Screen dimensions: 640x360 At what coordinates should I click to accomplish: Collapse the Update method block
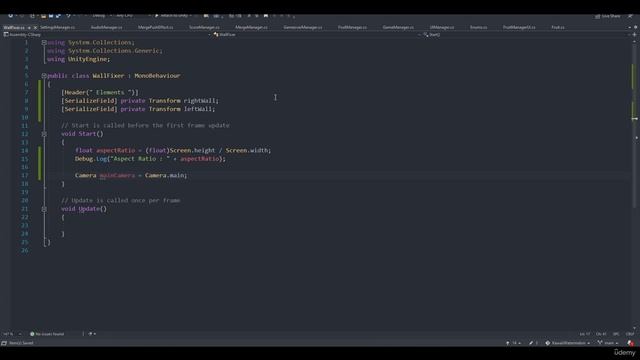click(x=44, y=209)
